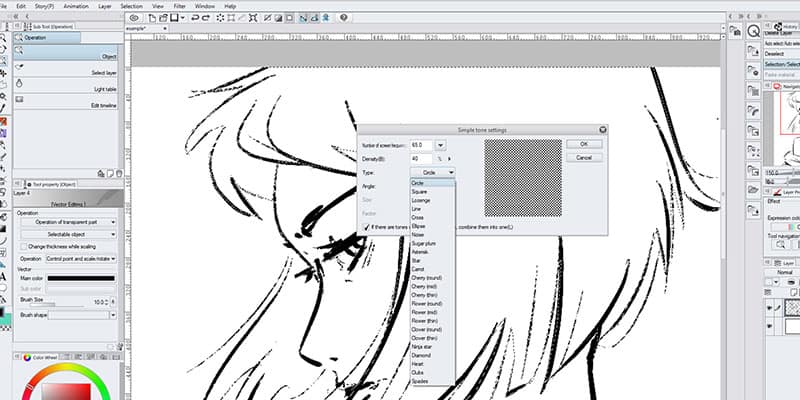This screenshot has width=800, height=400.
Task: Click the save icon in command bar
Action: pyautogui.click(x=173, y=18)
